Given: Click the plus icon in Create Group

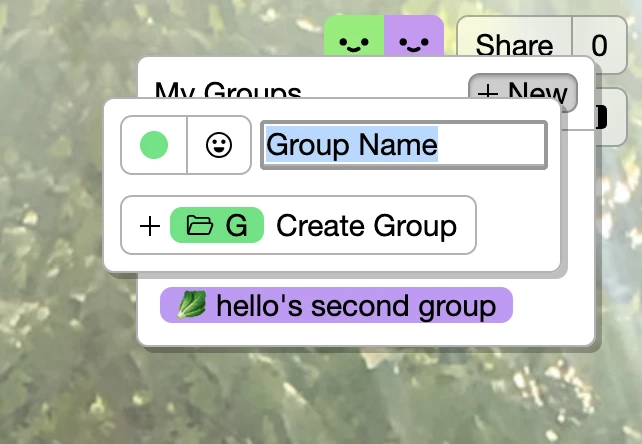Looking at the screenshot, I should pyautogui.click(x=149, y=226).
